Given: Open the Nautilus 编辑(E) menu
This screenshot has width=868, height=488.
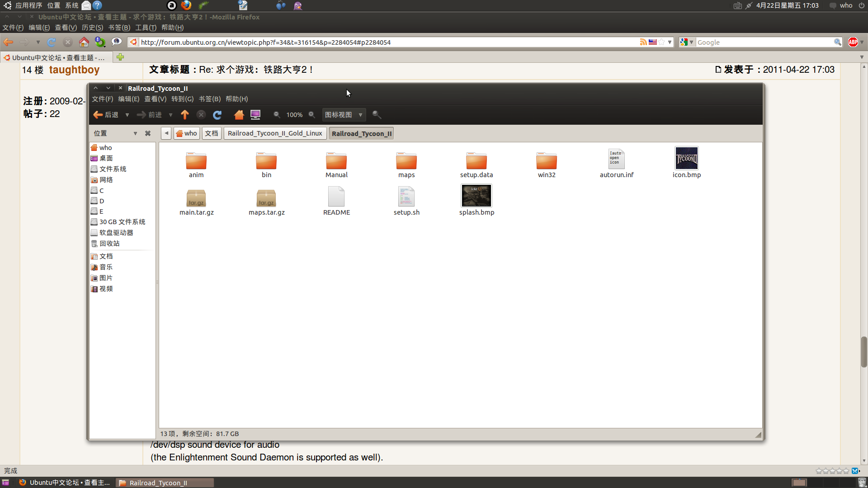Looking at the screenshot, I should pos(129,99).
